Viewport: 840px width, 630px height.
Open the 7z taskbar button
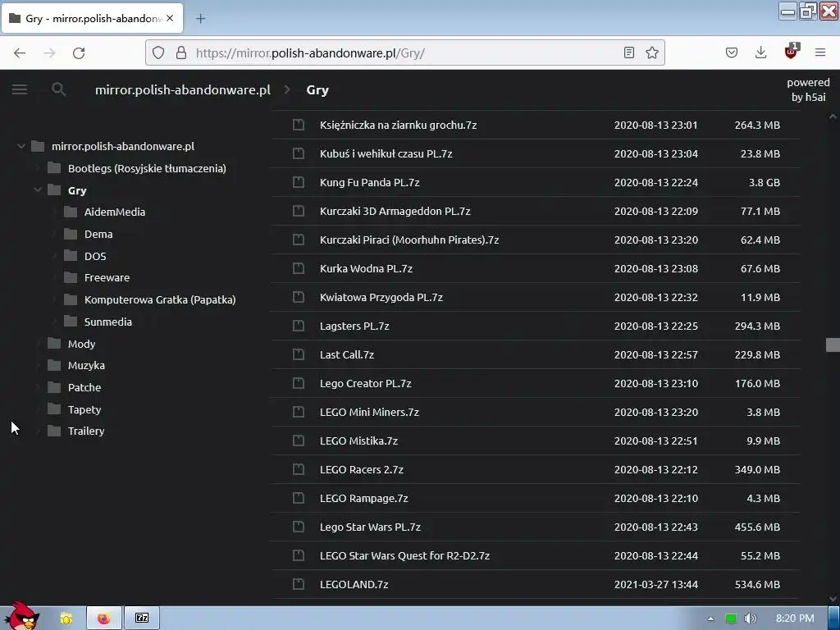click(x=142, y=619)
